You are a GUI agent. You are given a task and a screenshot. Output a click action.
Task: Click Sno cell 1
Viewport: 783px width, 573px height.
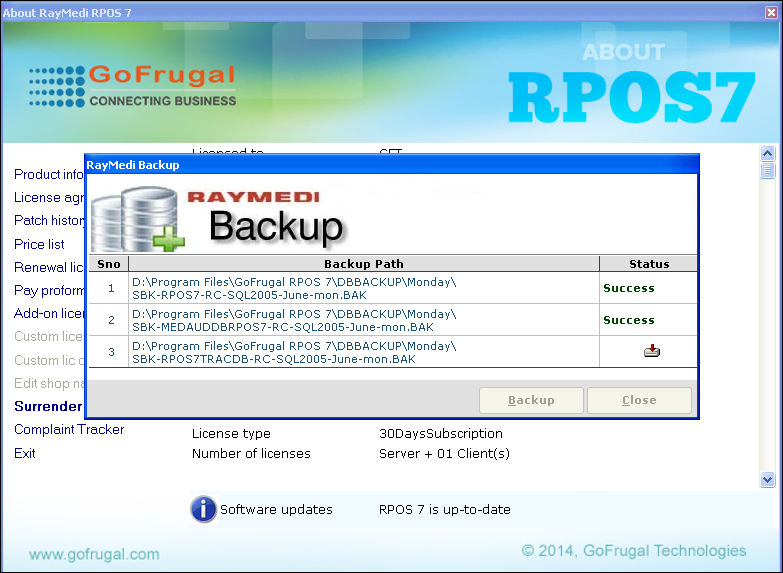coord(111,288)
